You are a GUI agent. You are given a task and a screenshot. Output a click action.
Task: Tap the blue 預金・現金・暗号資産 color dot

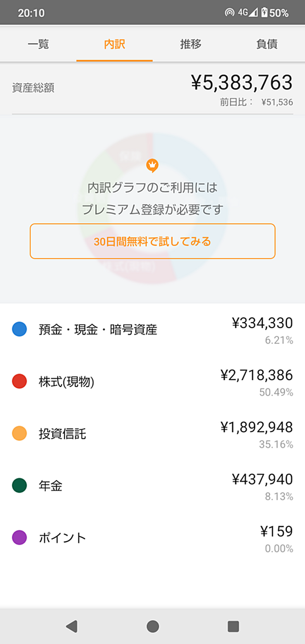19,329
